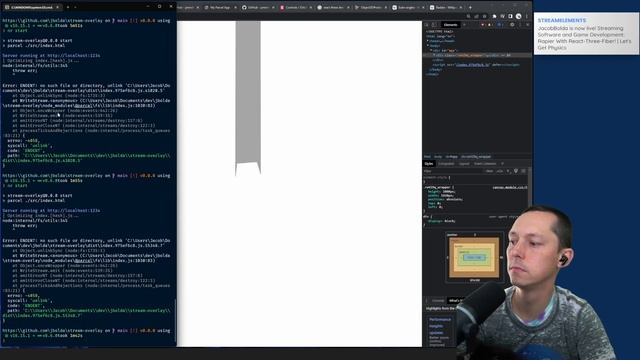
Task: Toggle the .cls class editor button
Action: pyautogui.click(x=500, y=171)
